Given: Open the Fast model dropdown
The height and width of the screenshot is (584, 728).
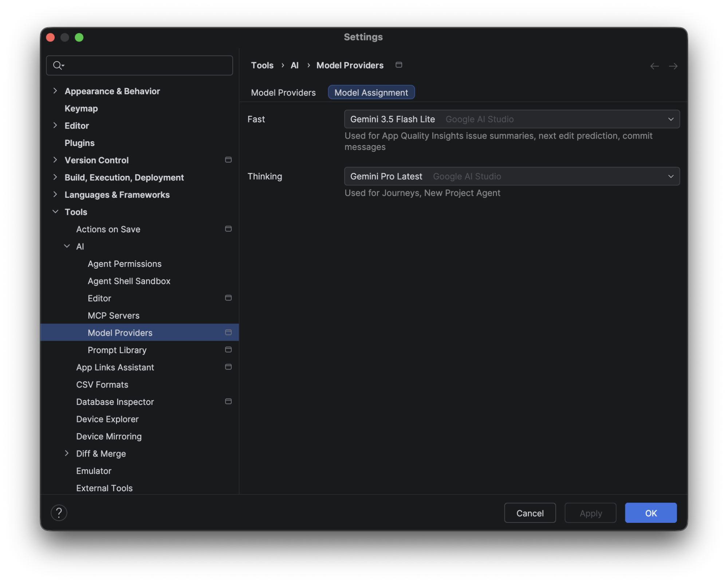Looking at the screenshot, I should click(512, 119).
